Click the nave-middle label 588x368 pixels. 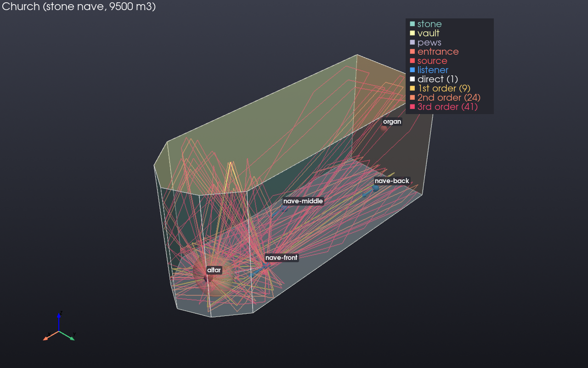[303, 201]
